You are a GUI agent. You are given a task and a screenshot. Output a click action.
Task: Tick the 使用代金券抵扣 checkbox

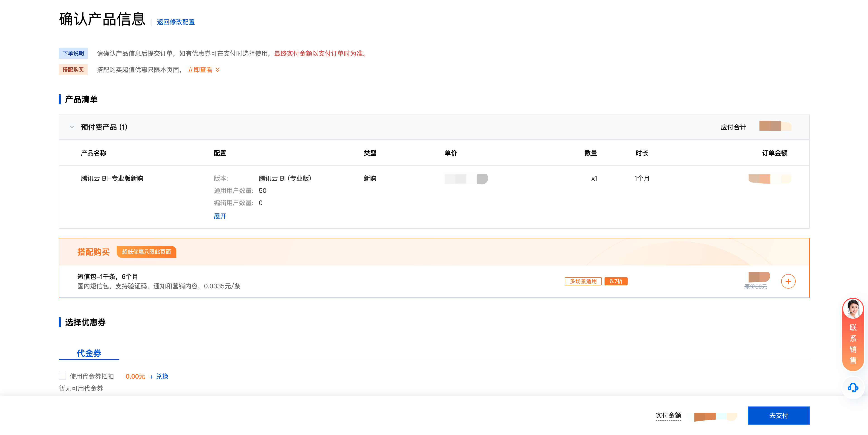click(x=62, y=376)
